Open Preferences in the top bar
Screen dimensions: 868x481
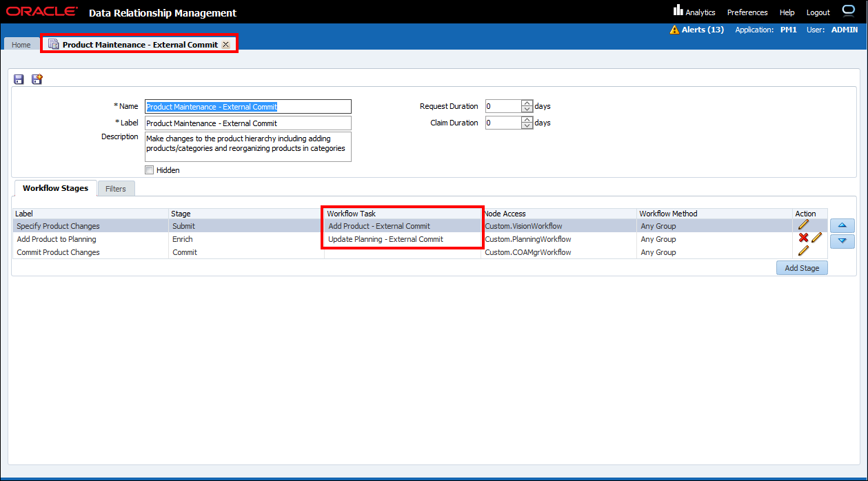point(747,12)
